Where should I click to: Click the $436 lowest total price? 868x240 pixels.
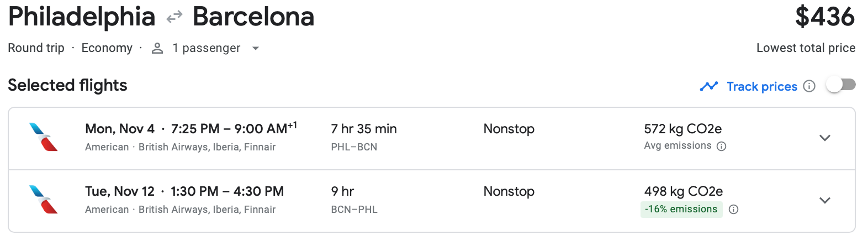point(824,17)
